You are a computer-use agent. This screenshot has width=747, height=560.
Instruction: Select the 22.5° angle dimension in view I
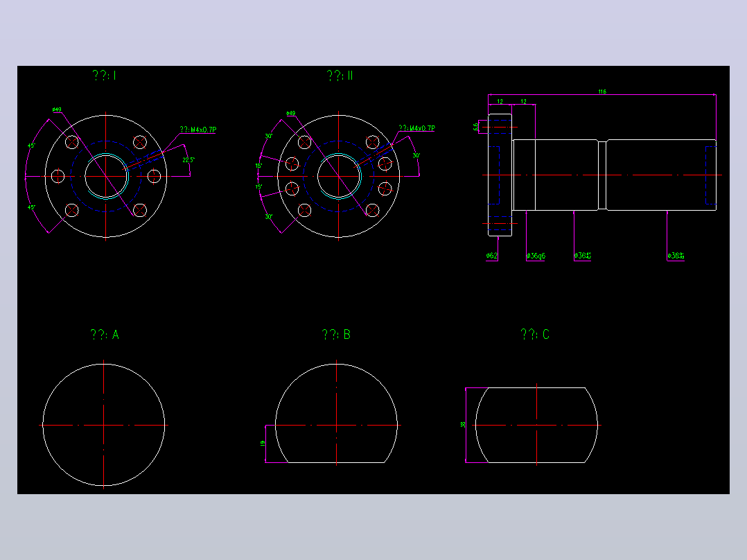click(188, 160)
